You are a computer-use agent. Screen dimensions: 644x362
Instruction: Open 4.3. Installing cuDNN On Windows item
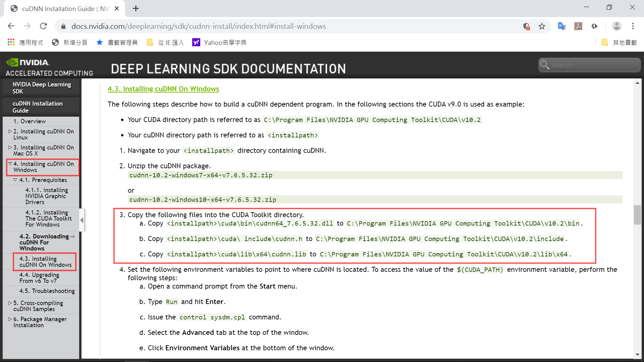click(x=45, y=262)
